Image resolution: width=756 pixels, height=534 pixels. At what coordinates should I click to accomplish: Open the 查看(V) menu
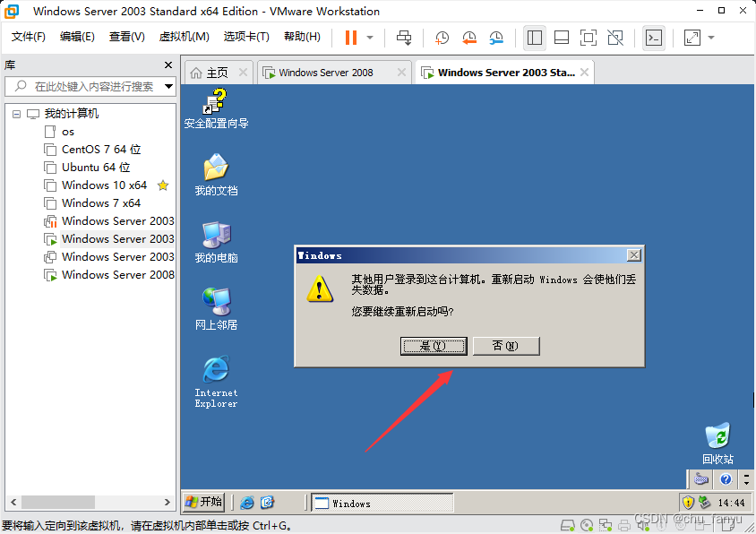[127, 37]
